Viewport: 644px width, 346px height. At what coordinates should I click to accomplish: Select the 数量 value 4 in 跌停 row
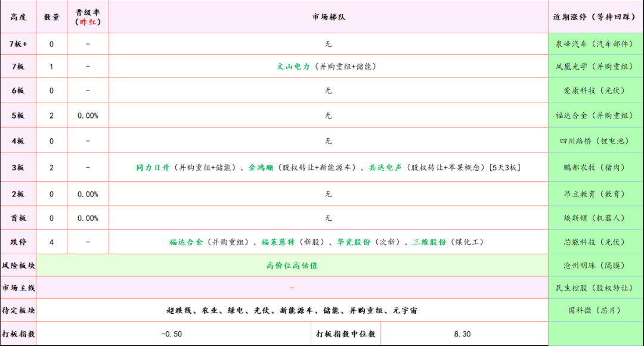(51, 242)
